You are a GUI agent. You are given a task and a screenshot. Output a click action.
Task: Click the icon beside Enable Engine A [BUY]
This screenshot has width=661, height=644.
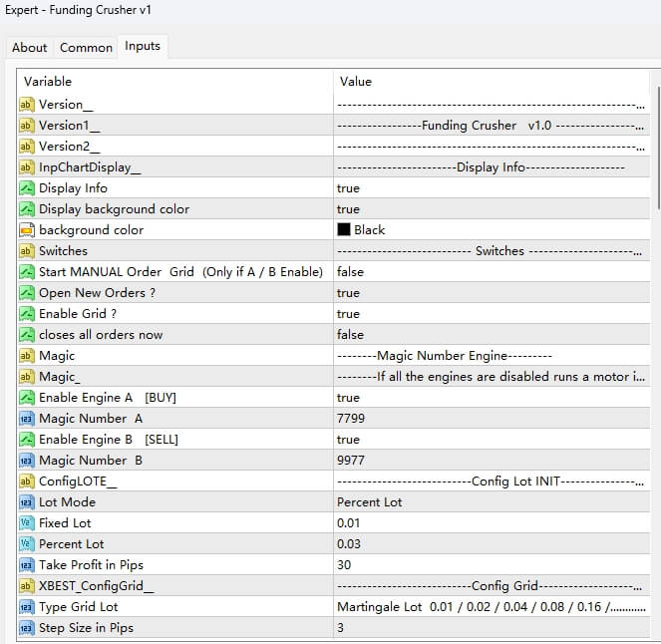(x=27, y=398)
